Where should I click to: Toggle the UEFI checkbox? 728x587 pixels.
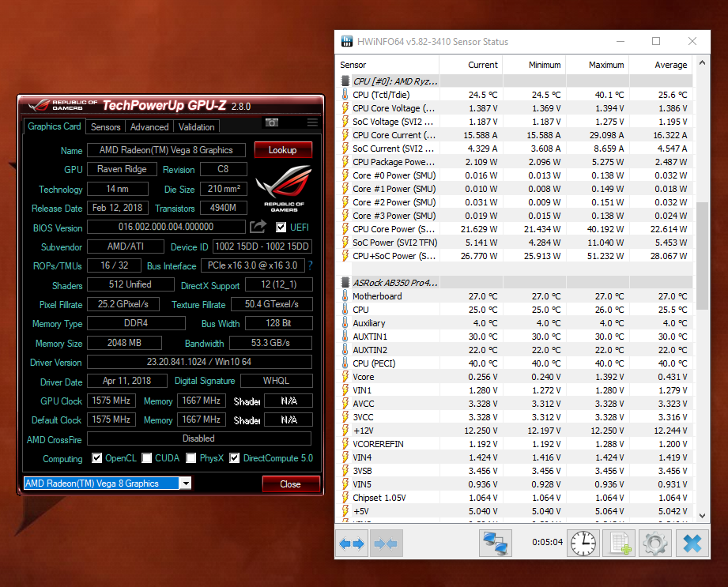tap(281, 227)
